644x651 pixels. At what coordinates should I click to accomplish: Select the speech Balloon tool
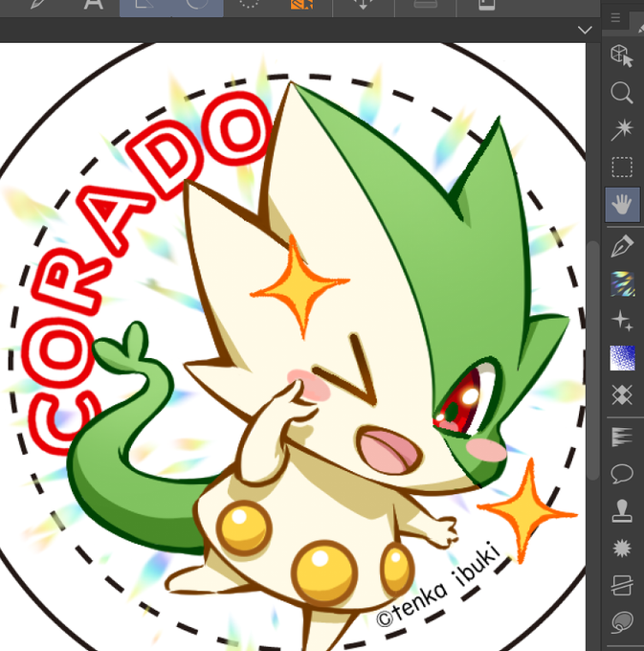pos(622,474)
